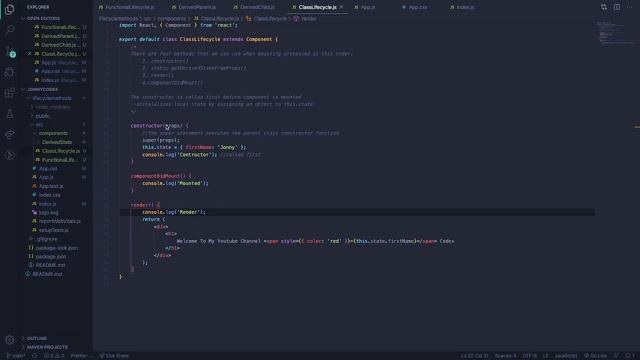Collapse the lifecyclemethods folder

coord(51,98)
